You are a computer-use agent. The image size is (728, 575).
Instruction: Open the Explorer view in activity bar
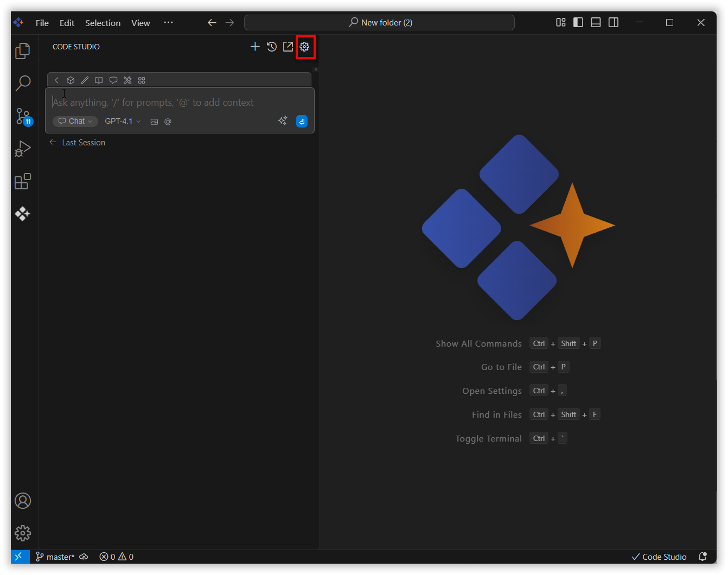23,51
